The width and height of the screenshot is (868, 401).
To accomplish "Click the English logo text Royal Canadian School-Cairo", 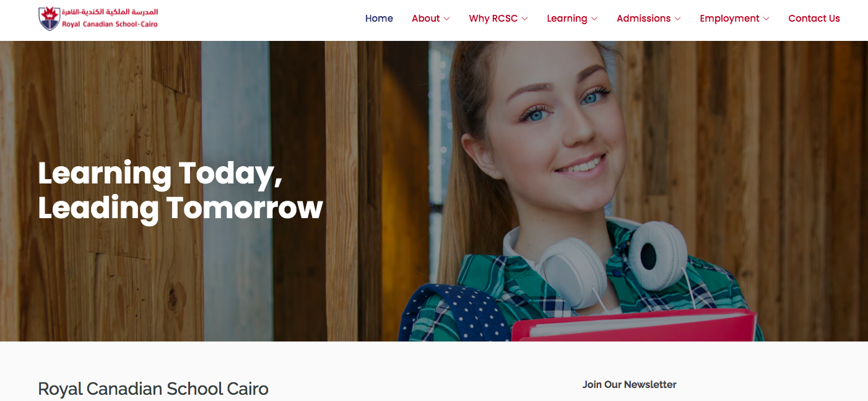I will click(110, 25).
